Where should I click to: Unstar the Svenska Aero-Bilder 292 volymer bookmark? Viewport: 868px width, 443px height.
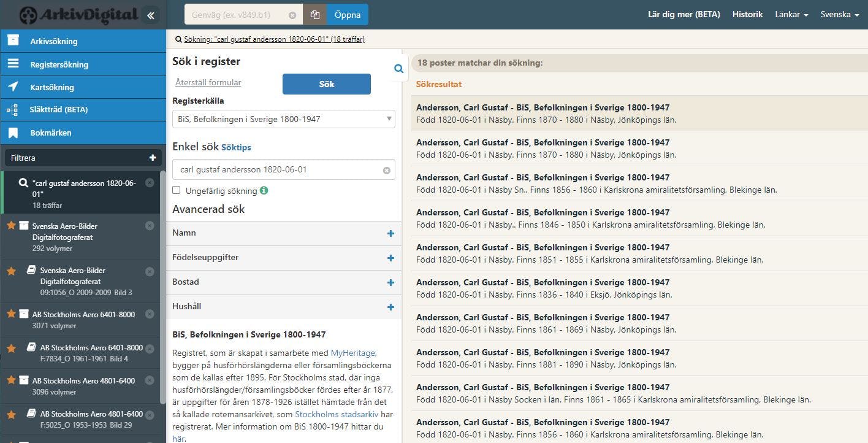click(11, 226)
